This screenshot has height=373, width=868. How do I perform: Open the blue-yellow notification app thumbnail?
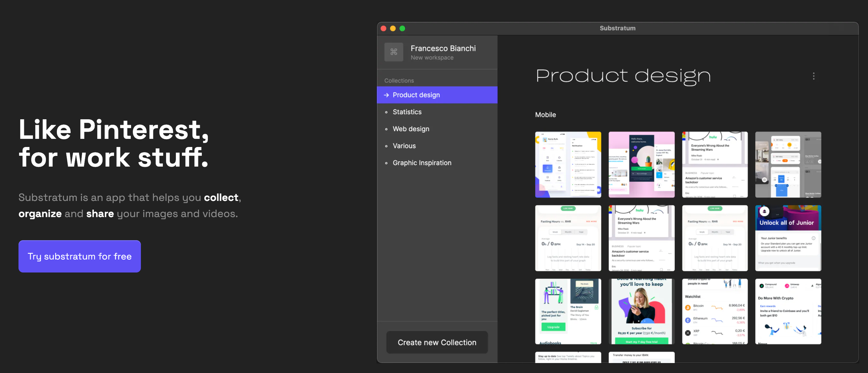(x=568, y=165)
